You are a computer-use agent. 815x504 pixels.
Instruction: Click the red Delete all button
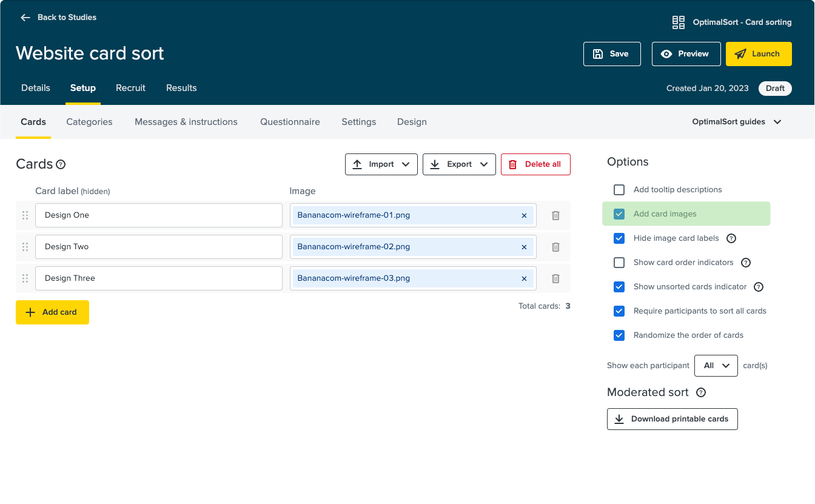[535, 164]
